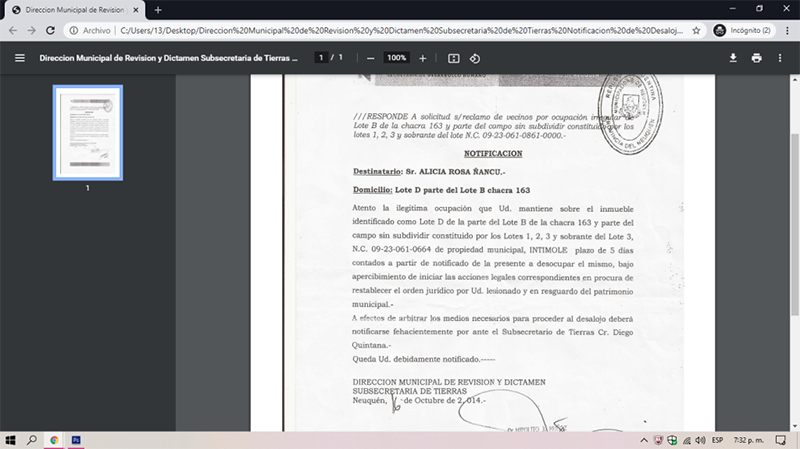Viewport: 800px width, 449px height.
Task: Open the Windows Start menu
Action: [11, 439]
